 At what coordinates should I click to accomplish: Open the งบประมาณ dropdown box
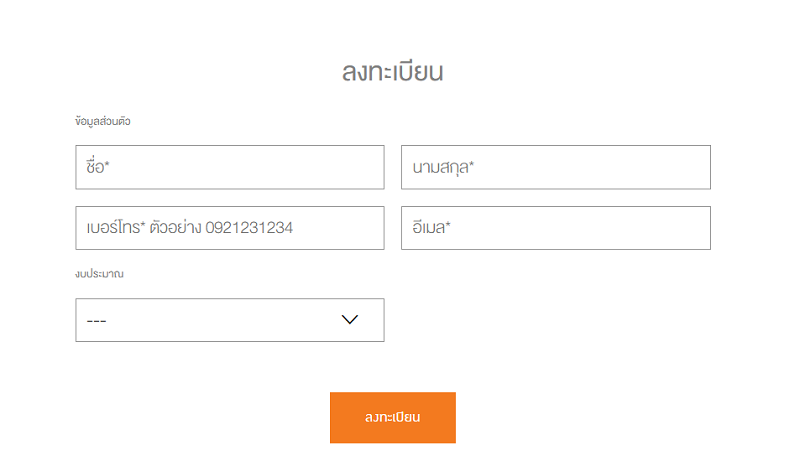(x=230, y=320)
